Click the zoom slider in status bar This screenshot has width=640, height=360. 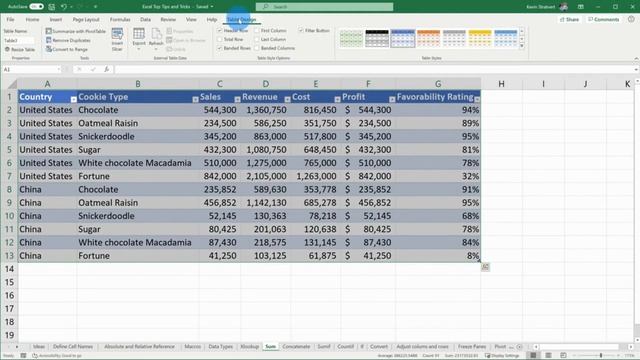tap(601, 356)
